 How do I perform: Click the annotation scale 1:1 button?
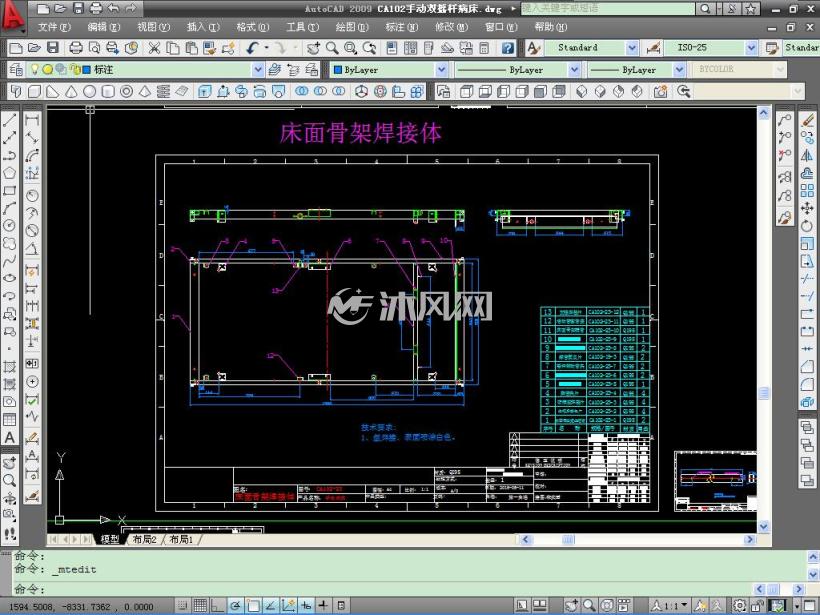pos(669,606)
